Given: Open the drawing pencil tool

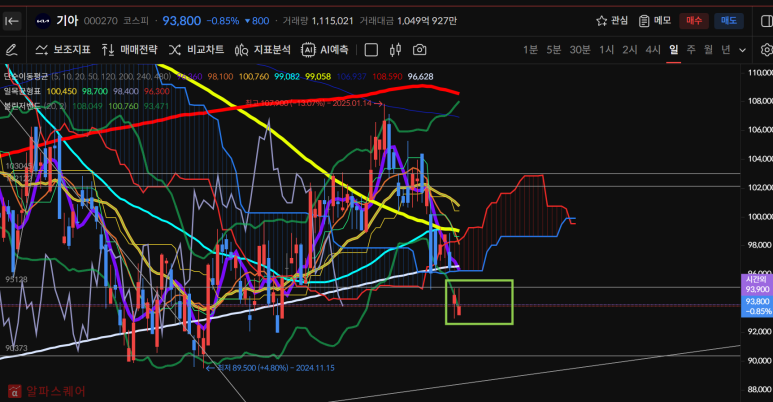Looking at the screenshot, I should coord(11,50).
